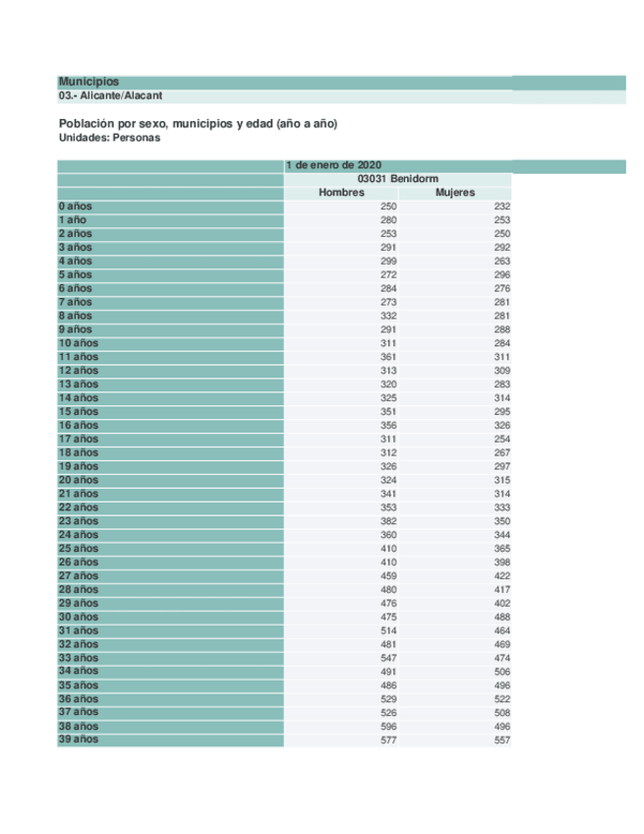Select the 18 años row label
The width and height of the screenshot is (644, 834).
(78, 452)
